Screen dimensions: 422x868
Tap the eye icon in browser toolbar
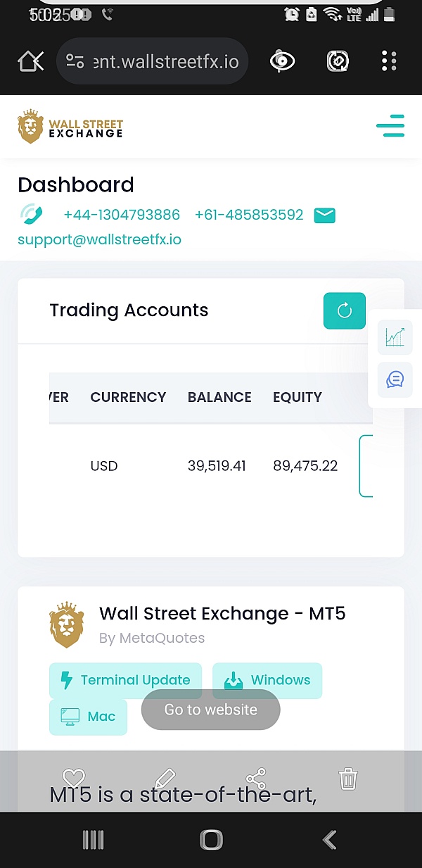282,62
